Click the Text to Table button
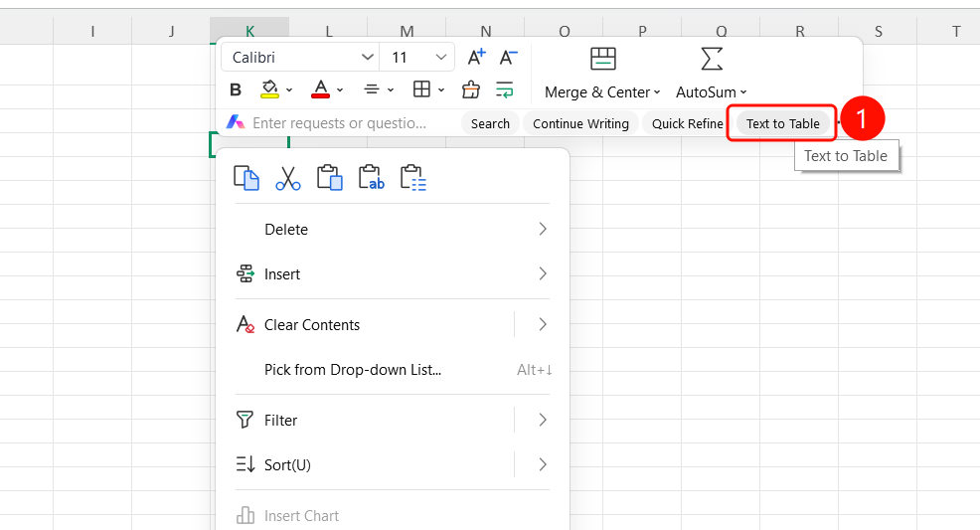The width and height of the screenshot is (980, 530). [782, 123]
